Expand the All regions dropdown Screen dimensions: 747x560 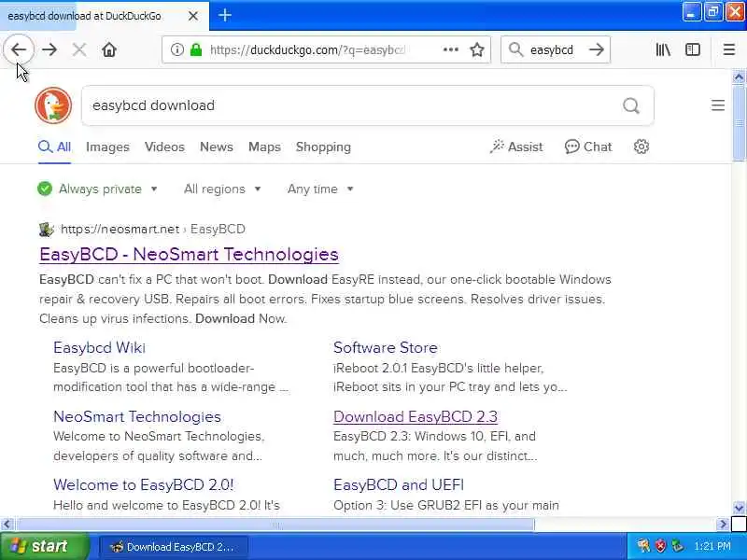222,189
